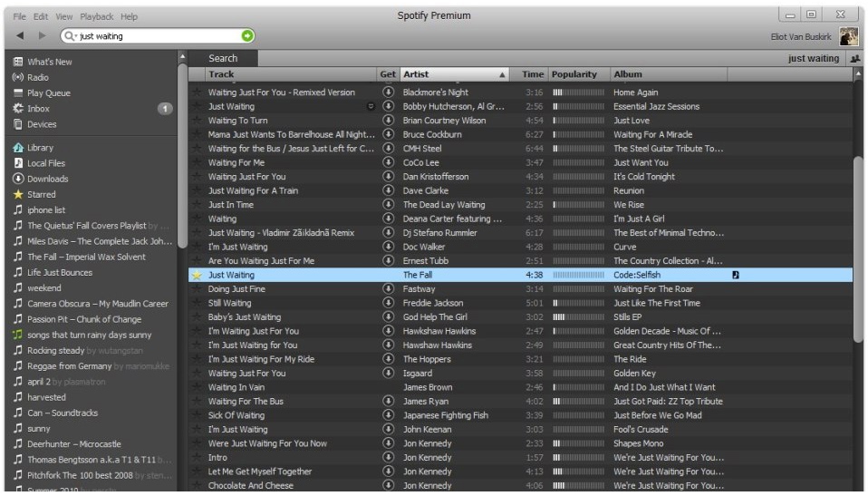The image size is (868, 496).
Task: Open dropdown on Bobby Hutcherson Just Waiting row
Action: click(x=371, y=106)
